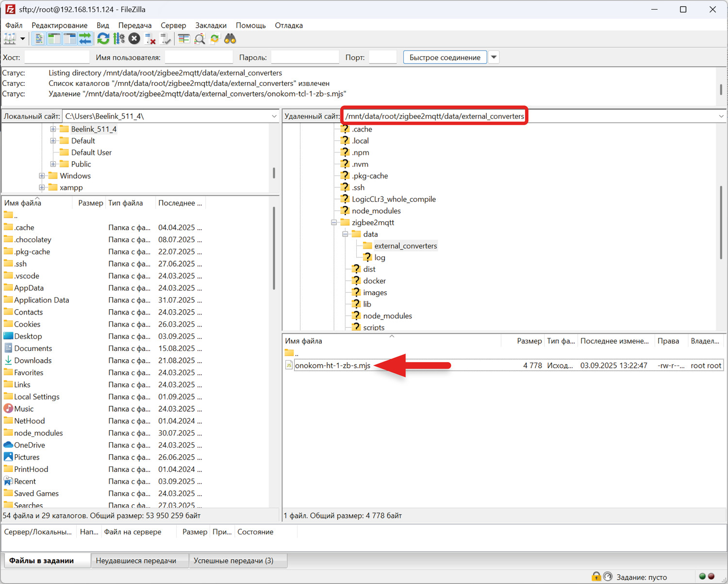Sort remote files by Размер column
This screenshot has width=728, height=584.
tap(529, 341)
